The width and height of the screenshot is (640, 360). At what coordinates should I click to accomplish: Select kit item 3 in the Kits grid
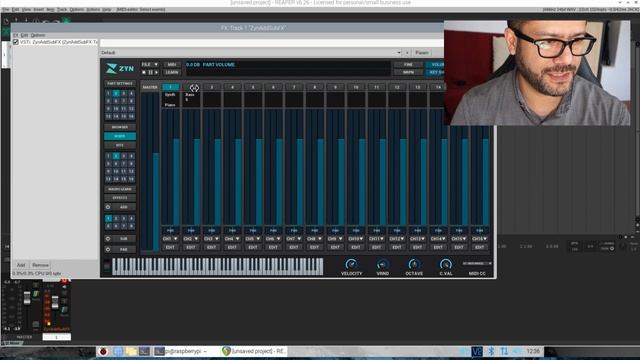(124, 156)
